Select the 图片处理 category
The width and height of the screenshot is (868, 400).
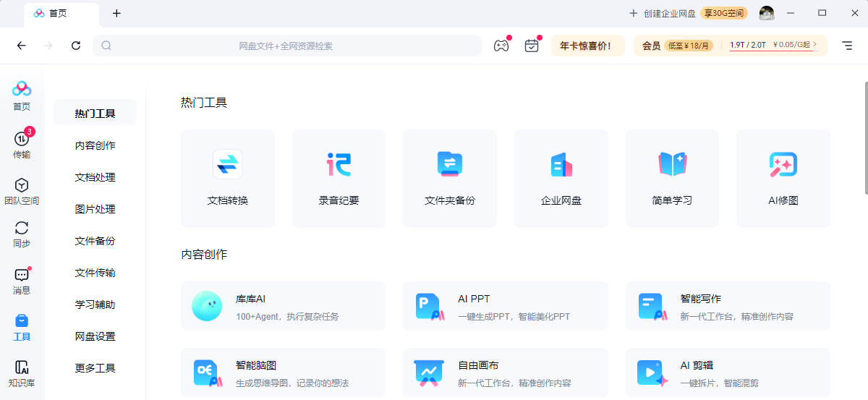click(x=95, y=209)
